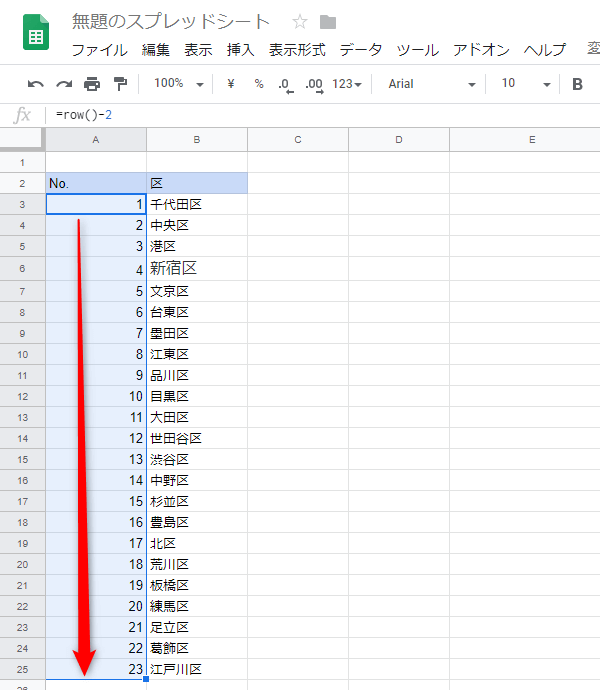Select cell containing 墨田区
The width and height of the screenshot is (600, 690).
pos(197,334)
